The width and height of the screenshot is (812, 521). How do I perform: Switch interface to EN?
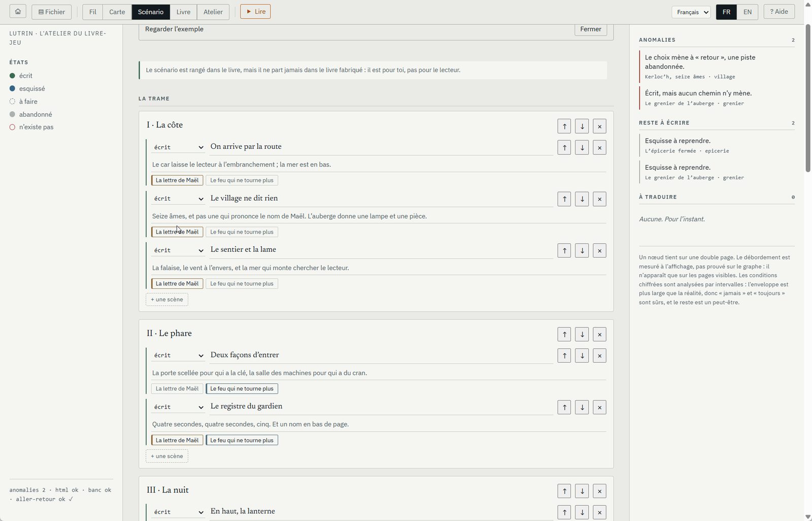pos(748,12)
